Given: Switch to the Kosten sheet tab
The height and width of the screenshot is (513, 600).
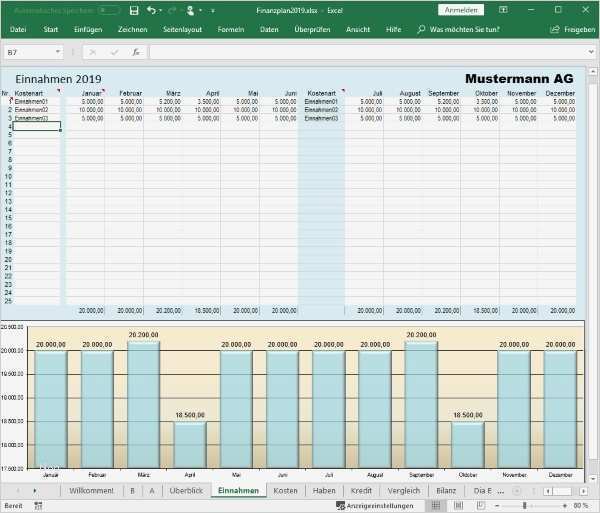Looking at the screenshot, I should tap(285, 491).
